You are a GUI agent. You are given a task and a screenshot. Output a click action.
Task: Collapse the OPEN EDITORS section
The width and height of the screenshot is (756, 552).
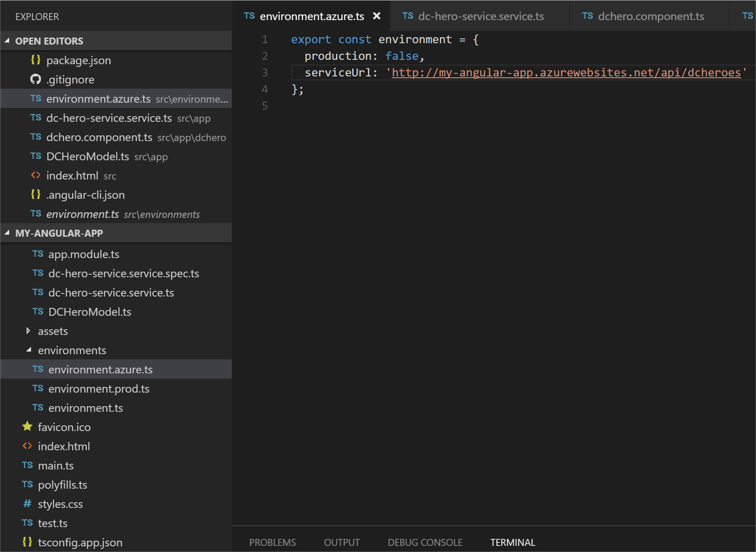7,41
